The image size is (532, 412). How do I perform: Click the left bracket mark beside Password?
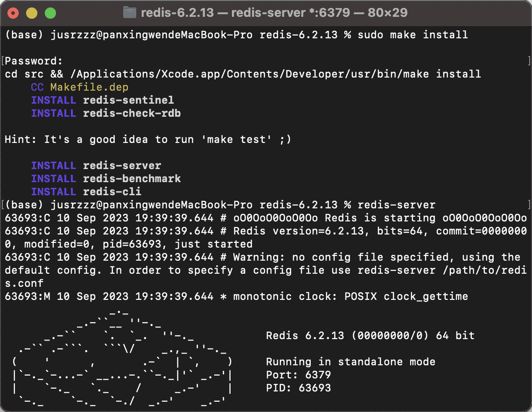3,61
